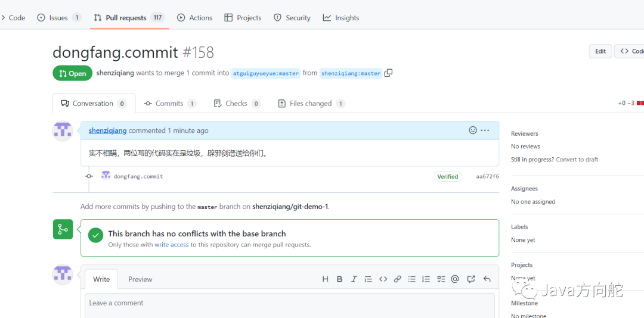This screenshot has height=318, width=644.
Task: Click the avatar beside the comment editor
Action: pyautogui.click(x=63, y=275)
